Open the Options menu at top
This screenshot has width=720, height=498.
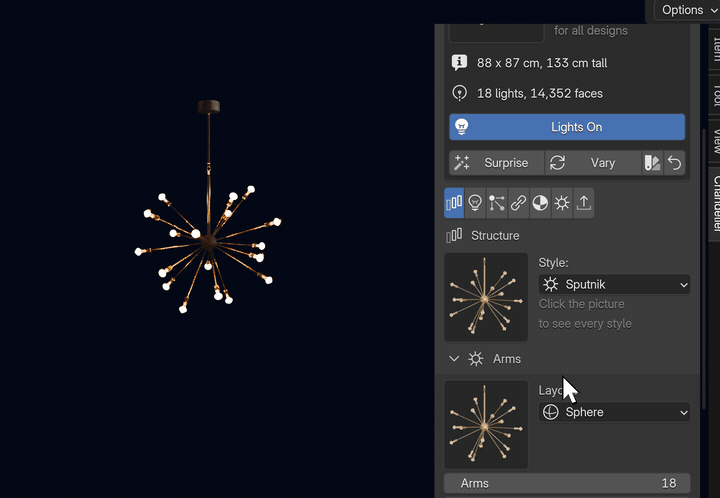coord(687,10)
